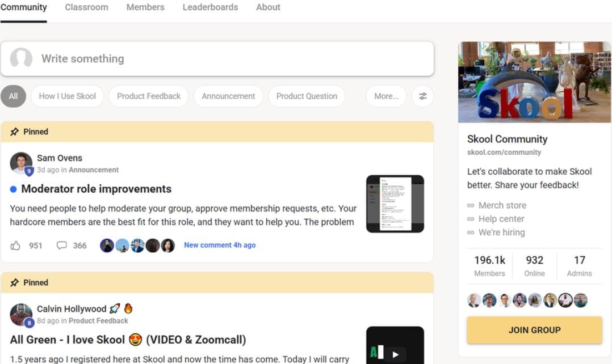Click the link icon beside We're hiring
The height and width of the screenshot is (364, 612).
tap(471, 232)
